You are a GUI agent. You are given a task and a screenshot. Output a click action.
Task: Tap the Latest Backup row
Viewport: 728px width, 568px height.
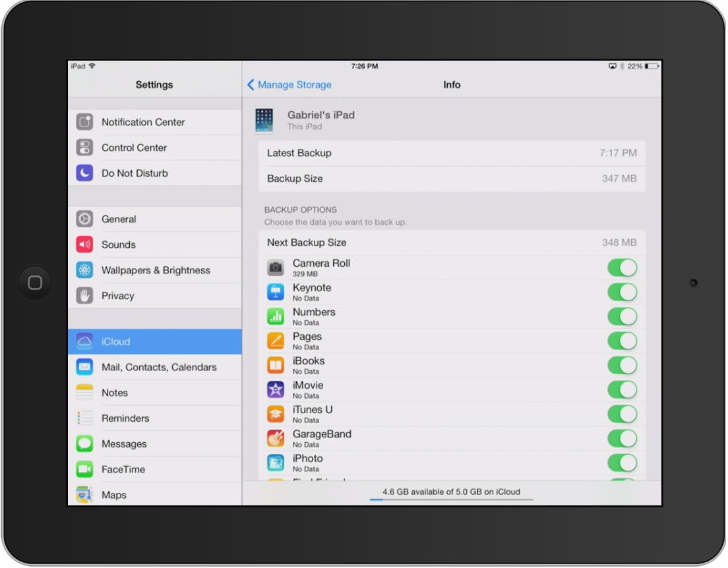[x=452, y=153]
